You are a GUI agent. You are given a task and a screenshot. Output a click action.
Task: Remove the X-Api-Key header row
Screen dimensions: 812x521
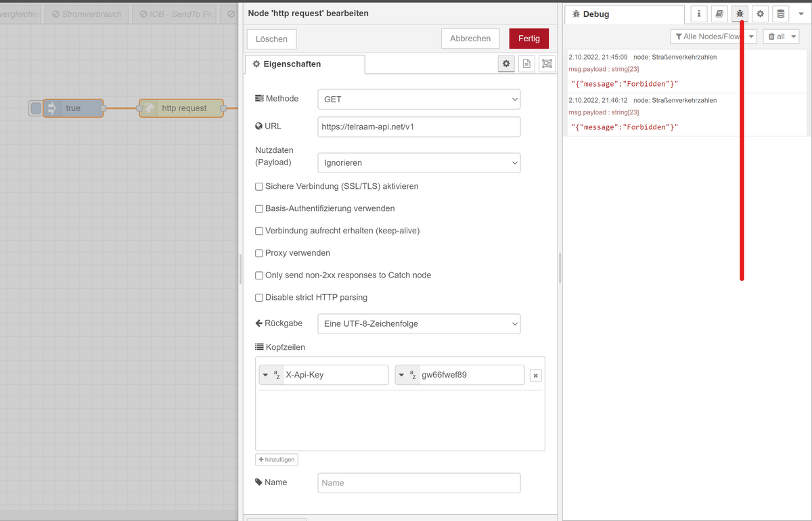tap(535, 376)
